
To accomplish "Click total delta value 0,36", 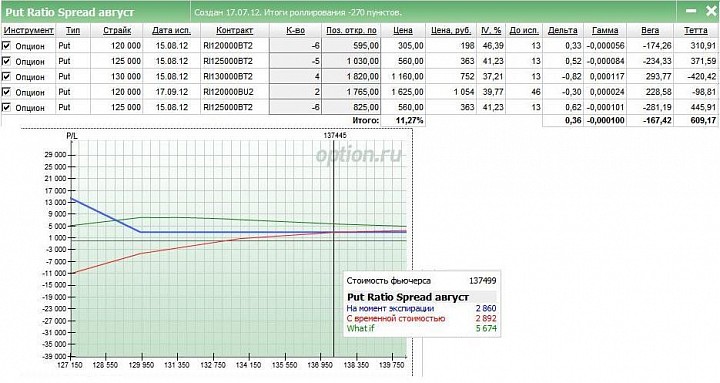I will (573, 121).
